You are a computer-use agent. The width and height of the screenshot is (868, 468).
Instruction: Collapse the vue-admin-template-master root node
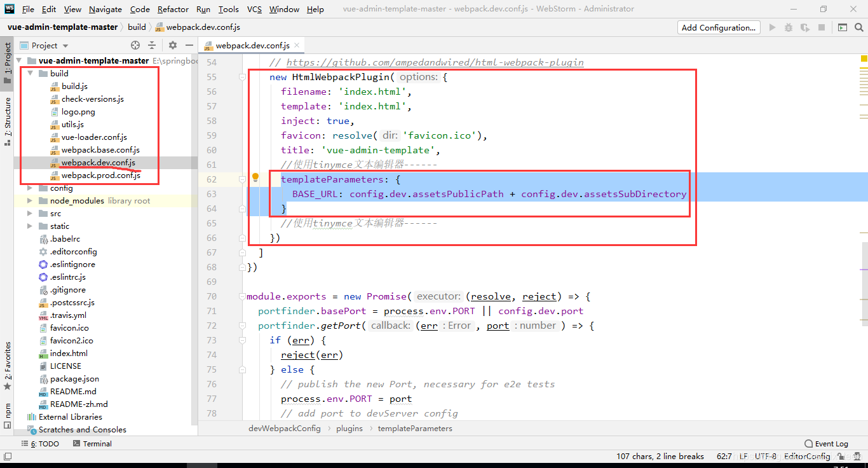click(x=19, y=61)
